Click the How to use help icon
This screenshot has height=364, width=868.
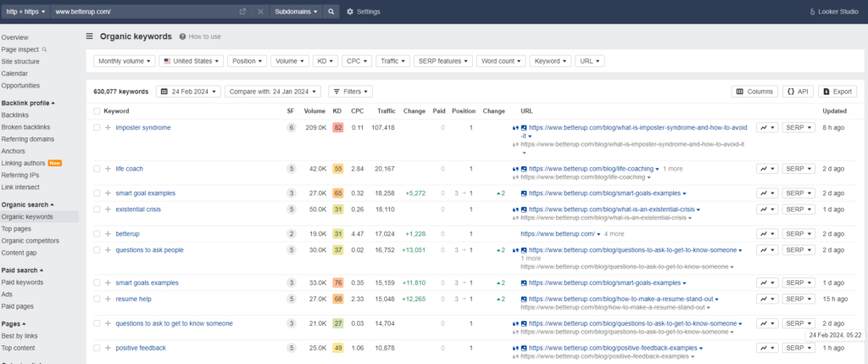click(182, 36)
